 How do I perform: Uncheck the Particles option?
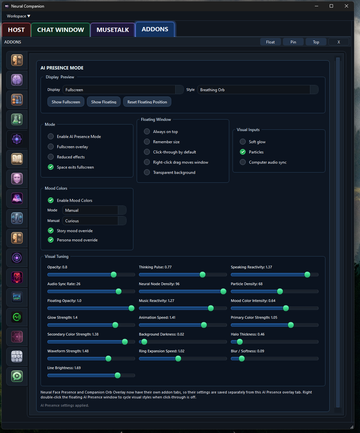point(243,152)
